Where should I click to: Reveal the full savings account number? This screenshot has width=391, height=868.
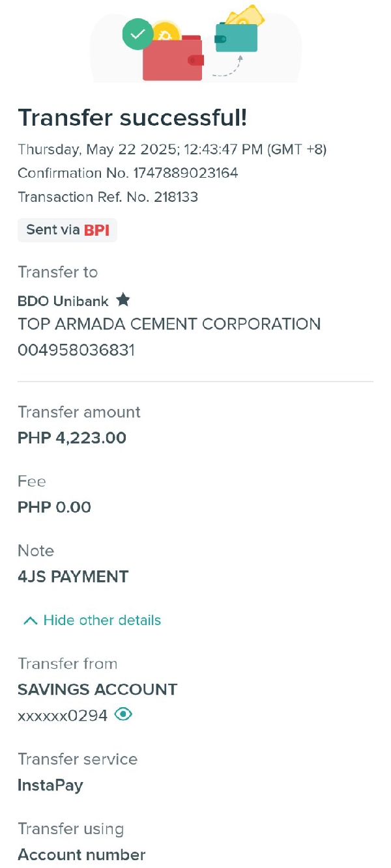pos(123,714)
